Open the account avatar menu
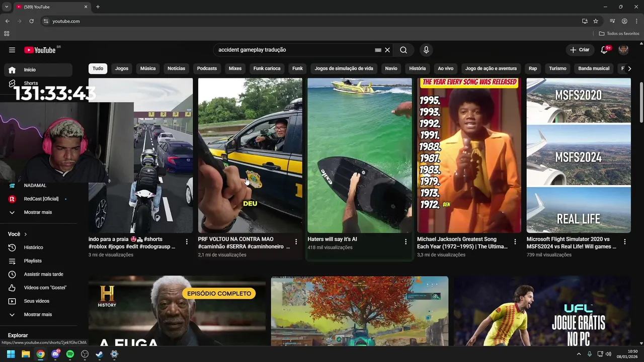 click(x=623, y=50)
